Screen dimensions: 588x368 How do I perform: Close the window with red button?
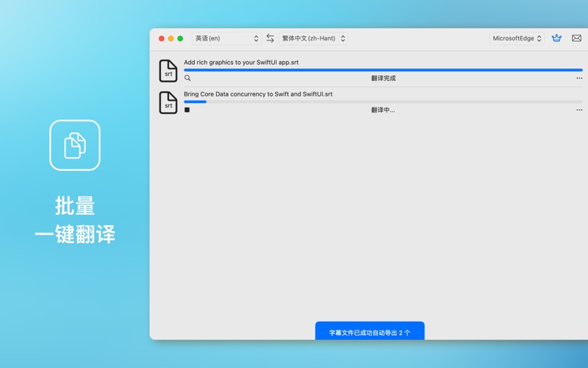click(162, 38)
